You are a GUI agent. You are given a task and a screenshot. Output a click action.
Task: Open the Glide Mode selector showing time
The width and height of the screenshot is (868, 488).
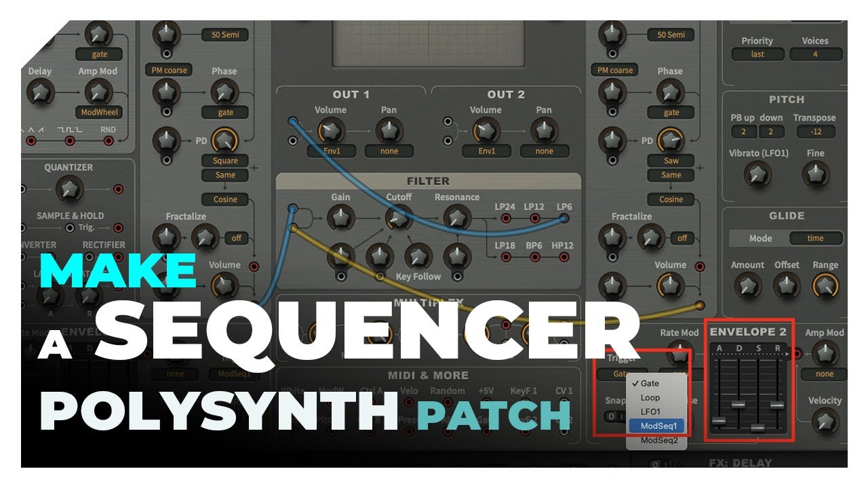coord(816,239)
